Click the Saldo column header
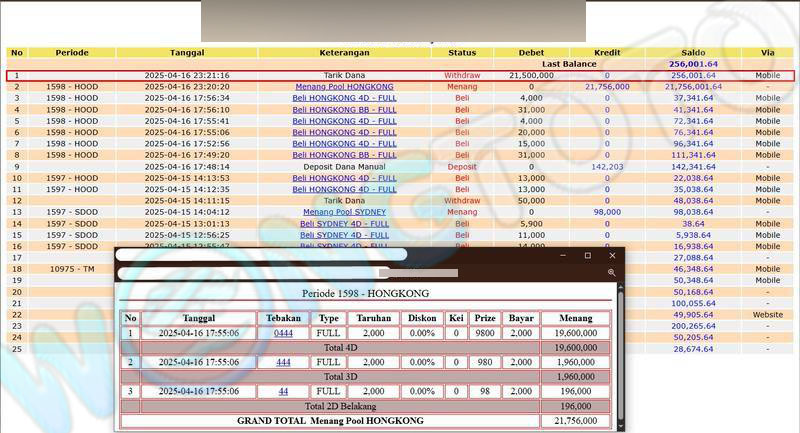Image resolution: width=800 pixels, height=433 pixels. tap(693, 52)
